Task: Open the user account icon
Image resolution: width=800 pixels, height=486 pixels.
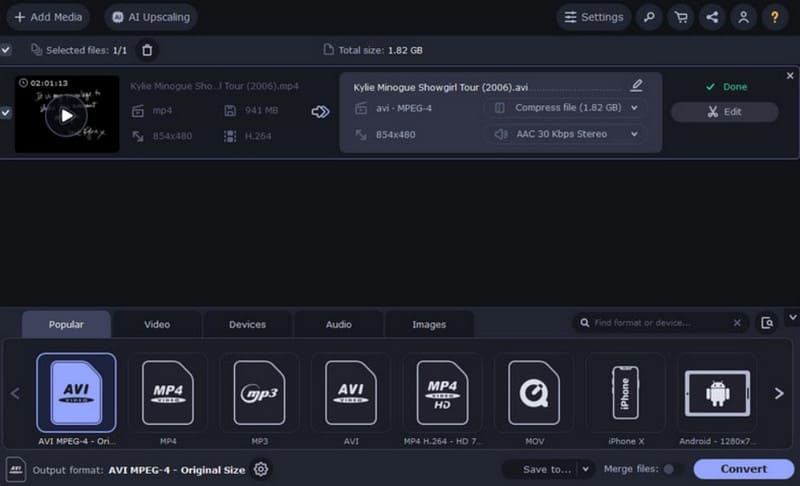Action: [743, 17]
